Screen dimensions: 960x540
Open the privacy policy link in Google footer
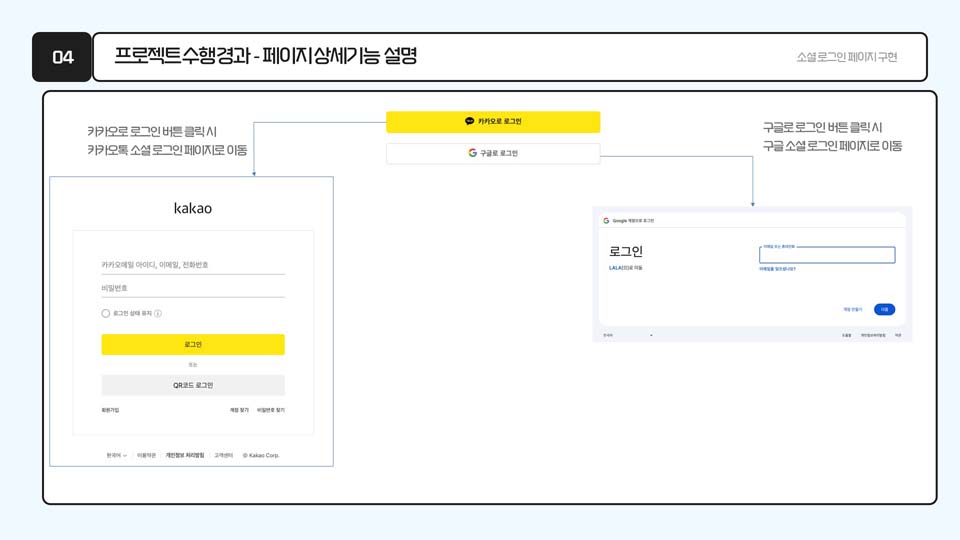click(x=873, y=336)
